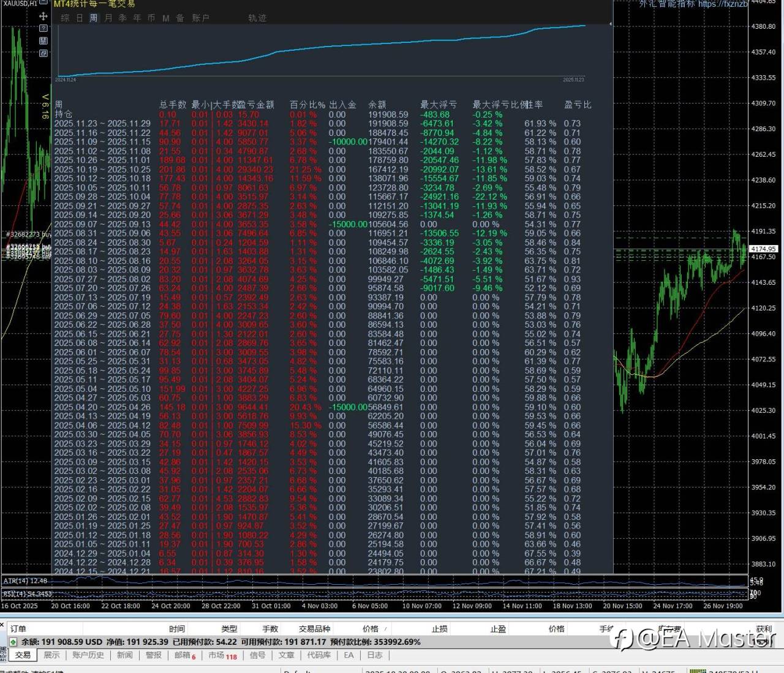Select the 综 period tab
Screen dimensions: 784x673
(65, 18)
